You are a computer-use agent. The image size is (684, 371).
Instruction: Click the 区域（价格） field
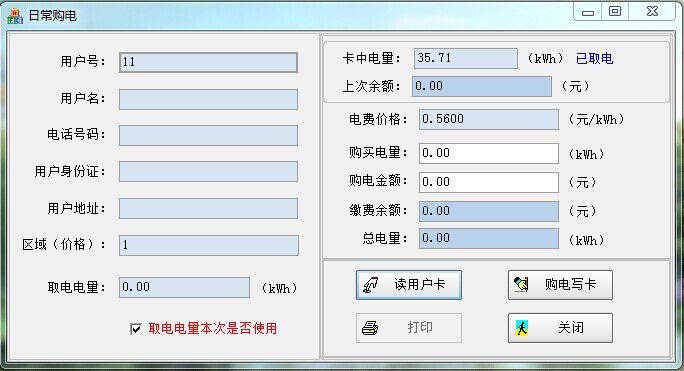209,245
